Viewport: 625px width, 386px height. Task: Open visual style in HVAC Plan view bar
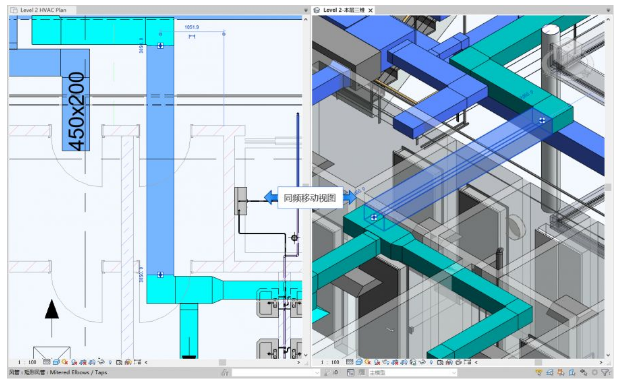pyautogui.click(x=56, y=362)
